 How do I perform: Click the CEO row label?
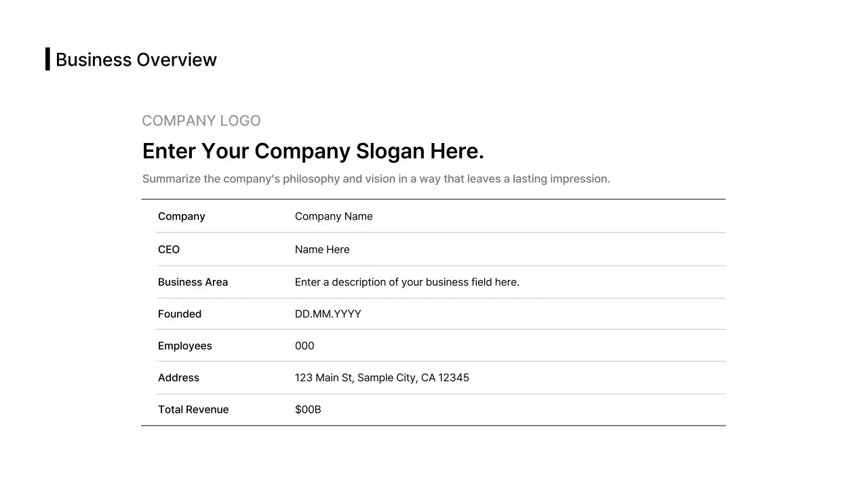tap(169, 249)
